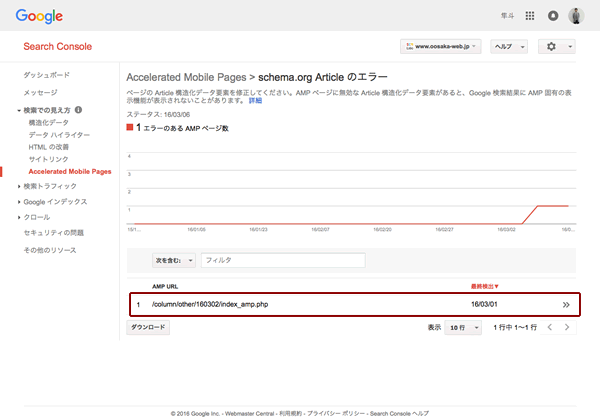Open 構造化データ in sidebar
Image resolution: width=600 pixels, height=420 pixels.
click(x=49, y=123)
